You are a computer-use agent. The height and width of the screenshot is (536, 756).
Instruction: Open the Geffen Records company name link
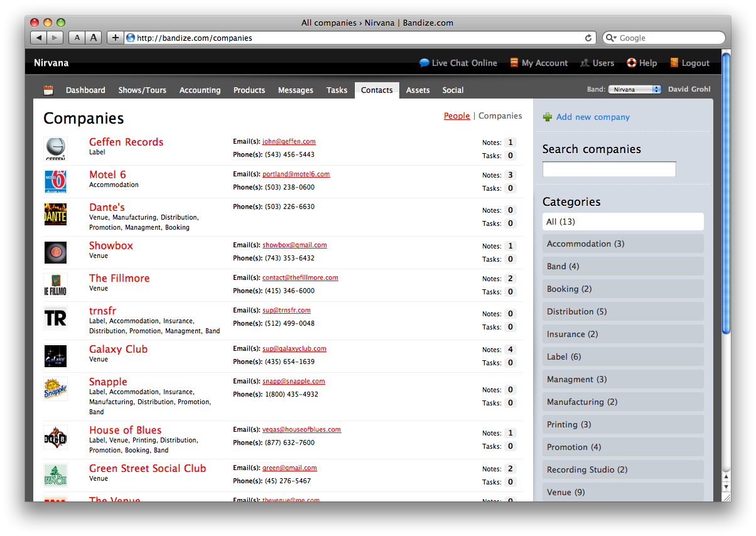pos(126,142)
